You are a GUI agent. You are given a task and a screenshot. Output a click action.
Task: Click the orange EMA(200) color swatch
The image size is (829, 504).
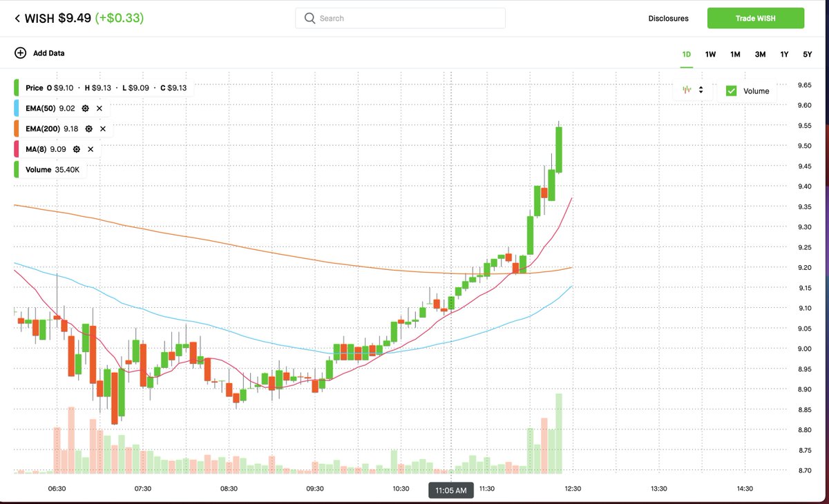pyautogui.click(x=16, y=128)
